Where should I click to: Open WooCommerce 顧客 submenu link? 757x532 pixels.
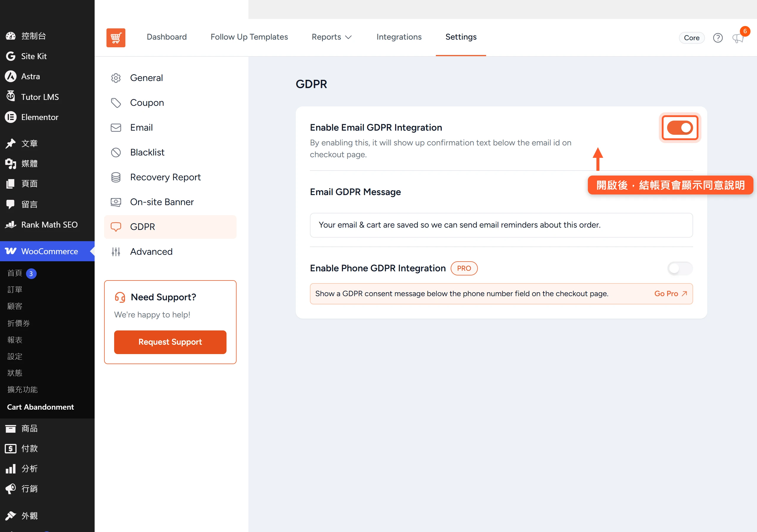click(x=15, y=306)
